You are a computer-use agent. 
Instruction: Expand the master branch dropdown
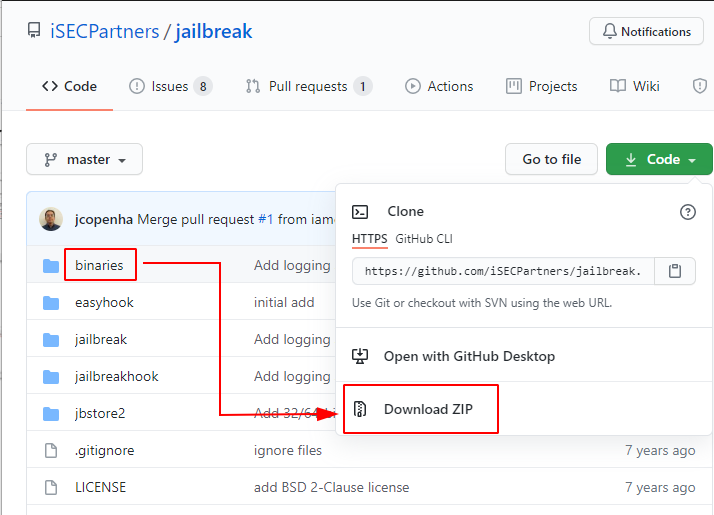[x=85, y=160]
